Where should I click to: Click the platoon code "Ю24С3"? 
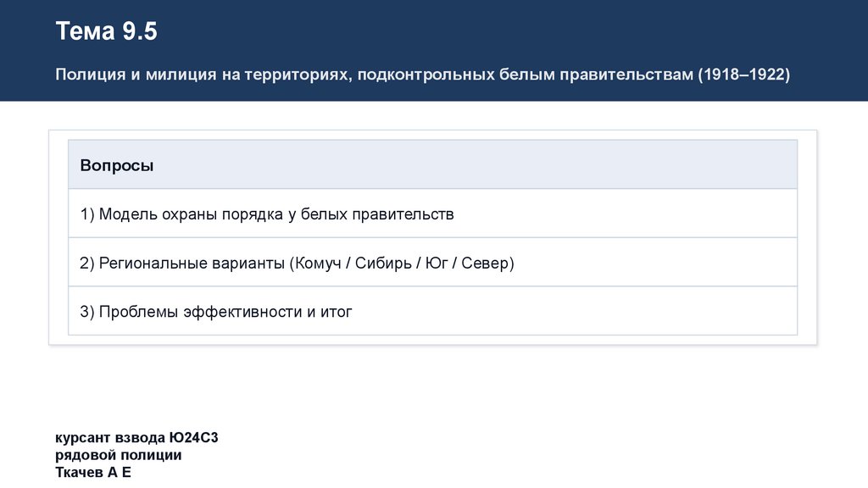point(193,438)
